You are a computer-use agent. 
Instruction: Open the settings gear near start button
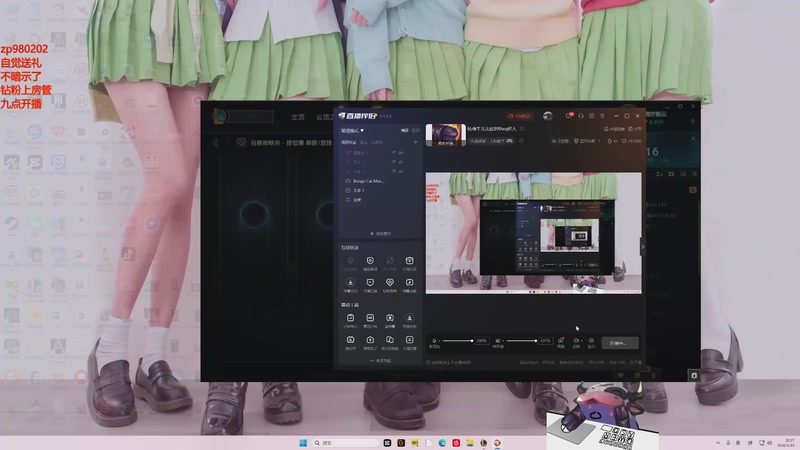point(591,340)
